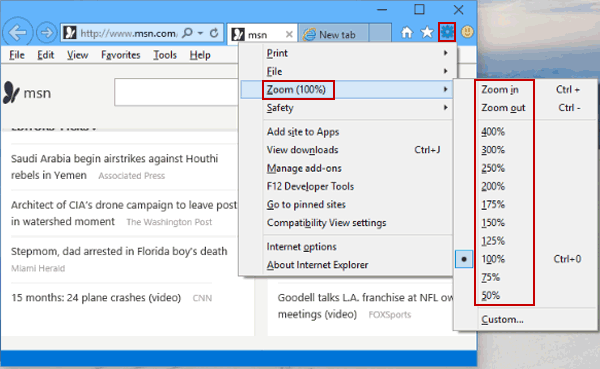This screenshot has width=600, height=369.
Task: Set zoom to 125%
Action: [x=525, y=241]
